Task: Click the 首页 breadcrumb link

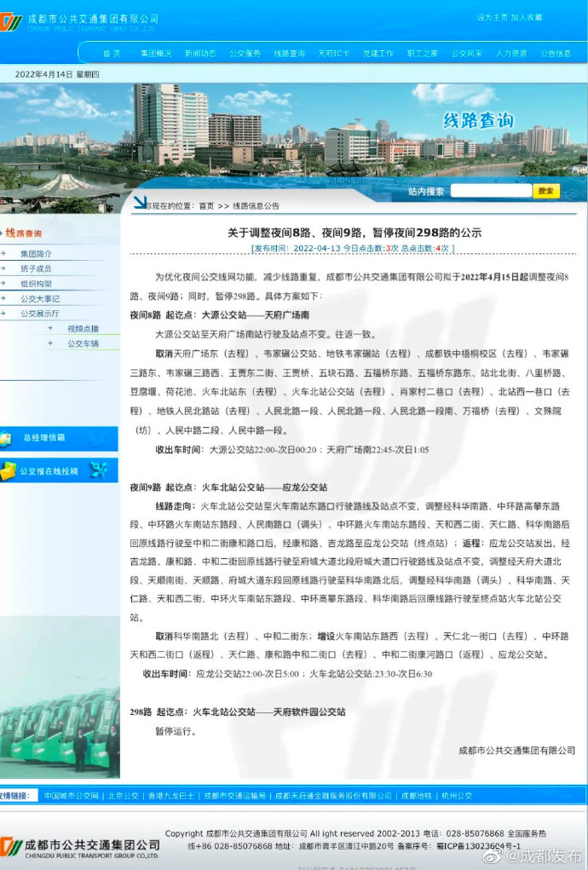Action: pos(206,206)
